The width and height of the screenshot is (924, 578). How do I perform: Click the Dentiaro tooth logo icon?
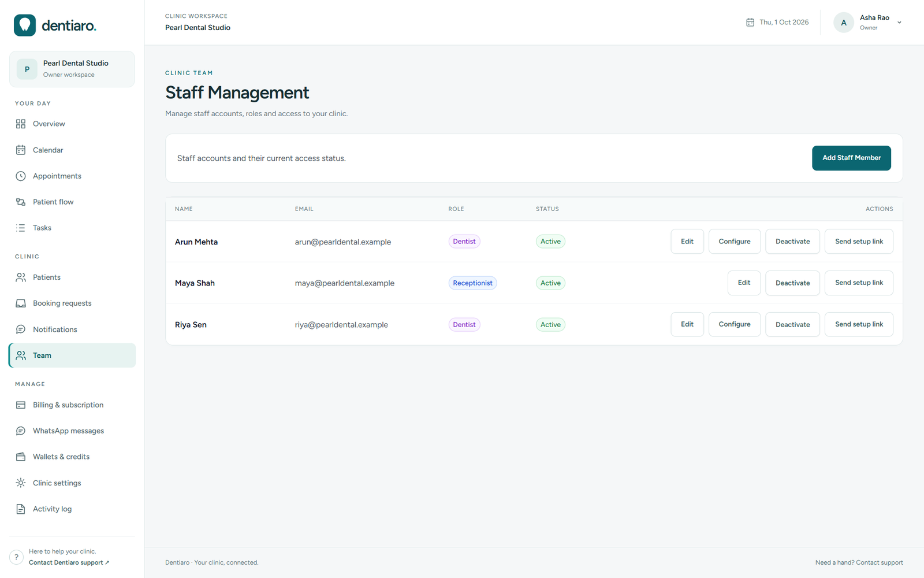[x=25, y=25]
